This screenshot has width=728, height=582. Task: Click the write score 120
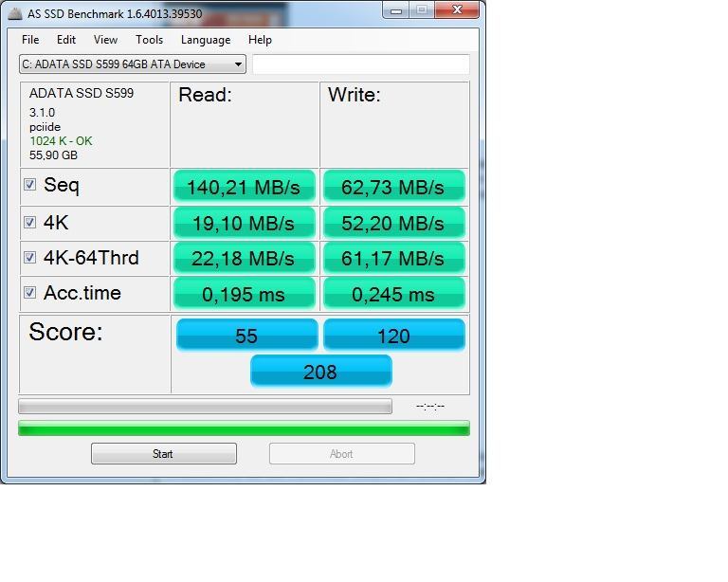click(393, 336)
